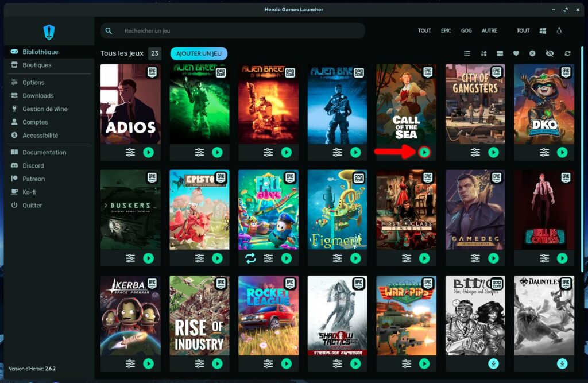Select the EPIC store filter
This screenshot has width=588, height=383.
pos(446,30)
